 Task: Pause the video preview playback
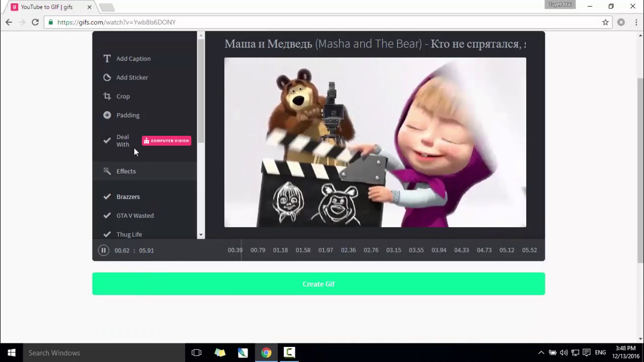103,250
